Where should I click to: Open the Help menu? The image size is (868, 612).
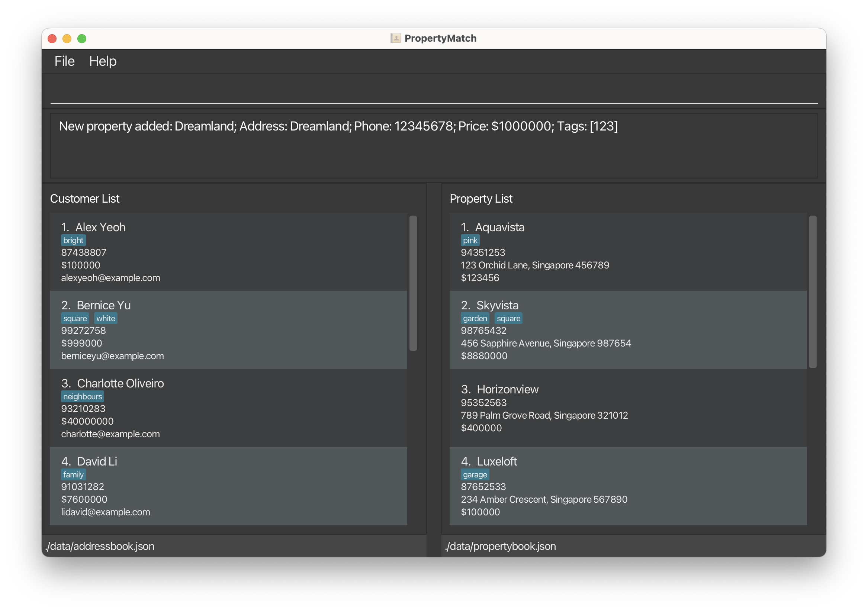[102, 61]
